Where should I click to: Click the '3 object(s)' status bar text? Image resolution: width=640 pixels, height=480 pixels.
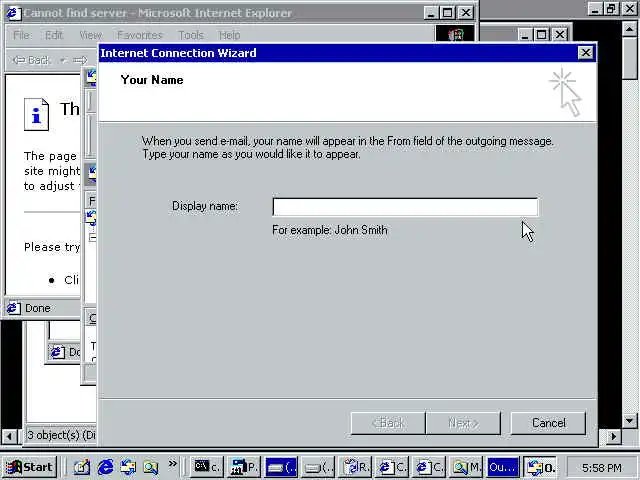(x=61, y=435)
